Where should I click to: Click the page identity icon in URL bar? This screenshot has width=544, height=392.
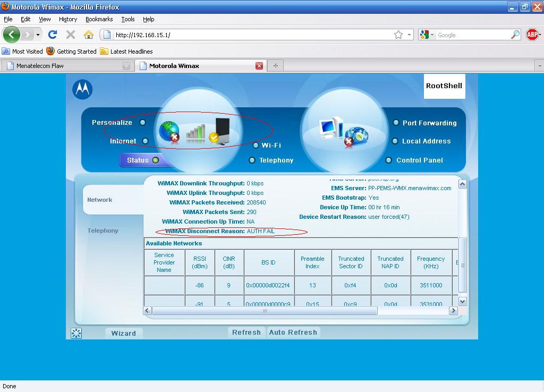pos(107,35)
